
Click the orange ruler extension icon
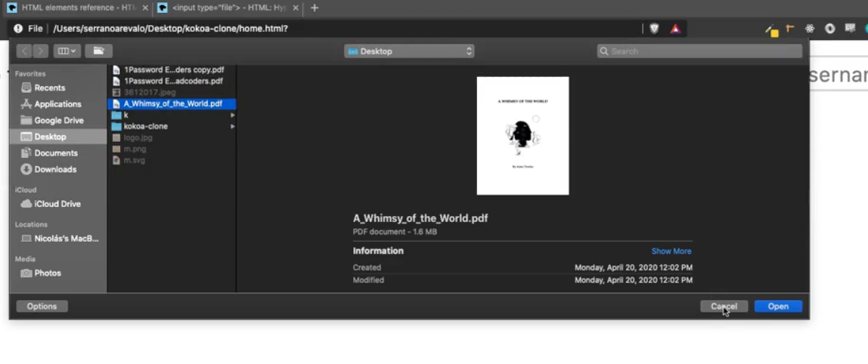790,29
